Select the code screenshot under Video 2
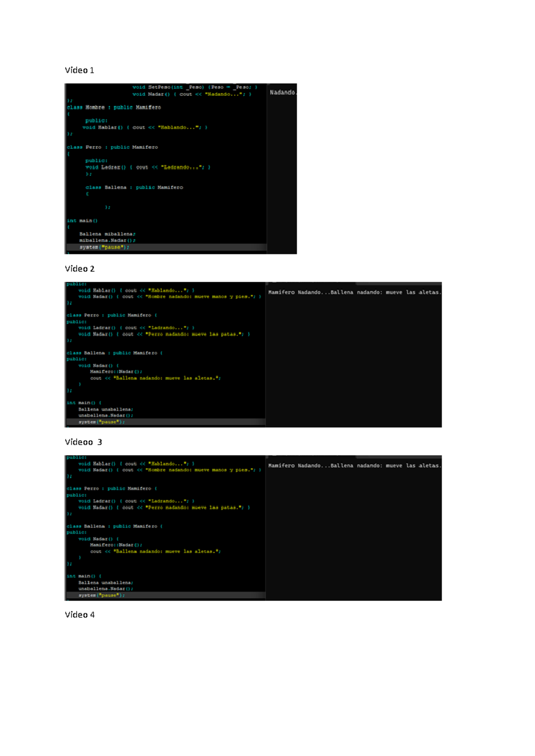 tap(253, 354)
